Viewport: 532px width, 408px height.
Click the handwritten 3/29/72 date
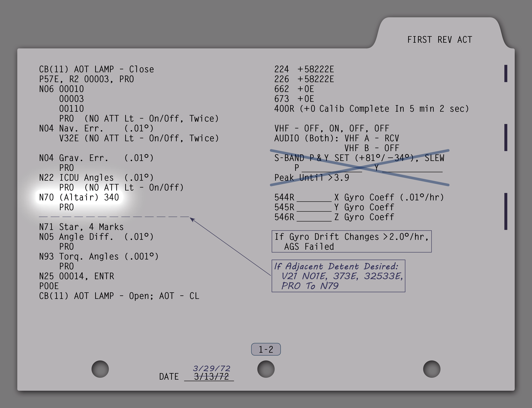tap(211, 368)
